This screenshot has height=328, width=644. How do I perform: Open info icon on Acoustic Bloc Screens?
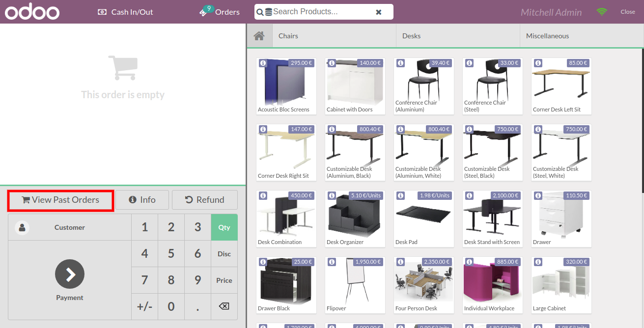click(x=263, y=63)
